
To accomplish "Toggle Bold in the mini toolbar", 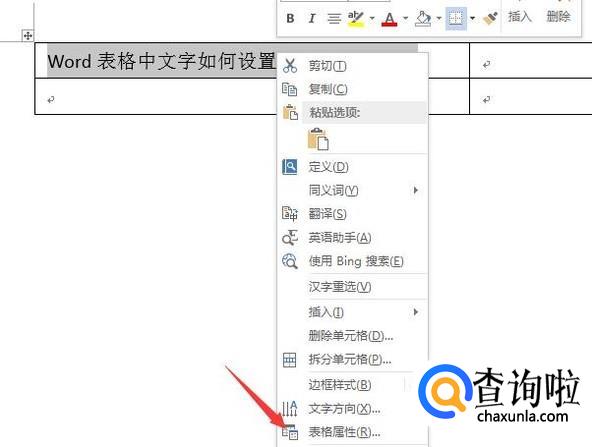I will click(x=290, y=18).
